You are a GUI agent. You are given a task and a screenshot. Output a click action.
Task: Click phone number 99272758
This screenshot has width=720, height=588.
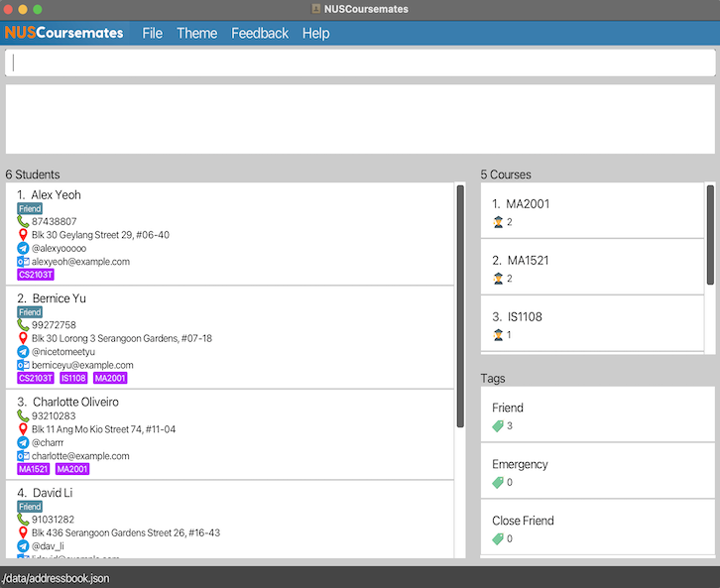[x=54, y=325]
